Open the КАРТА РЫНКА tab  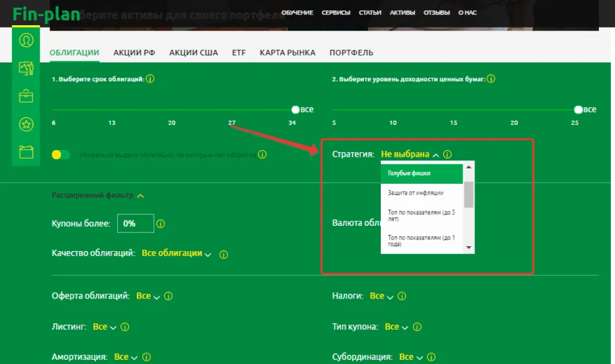pos(287,53)
